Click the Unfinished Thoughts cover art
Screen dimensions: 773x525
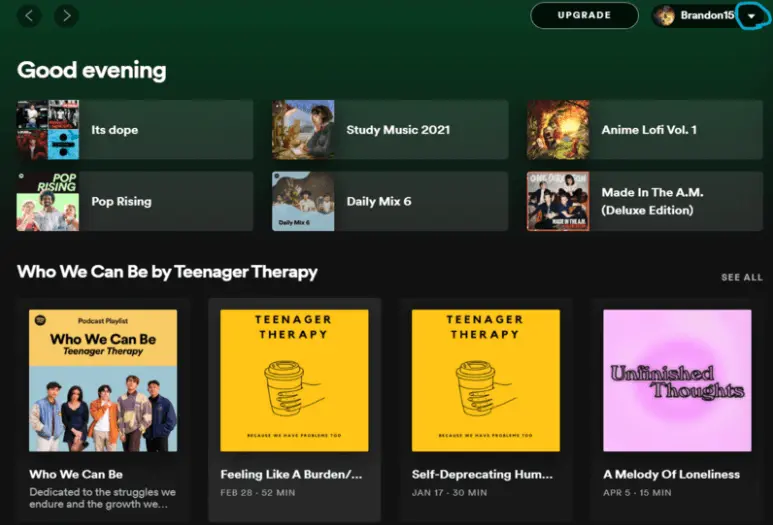click(677, 380)
